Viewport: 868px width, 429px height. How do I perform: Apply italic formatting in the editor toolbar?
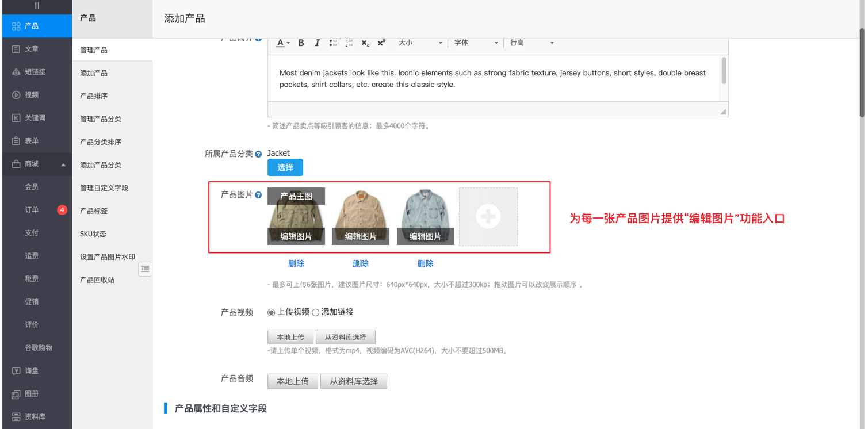[x=317, y=43]
